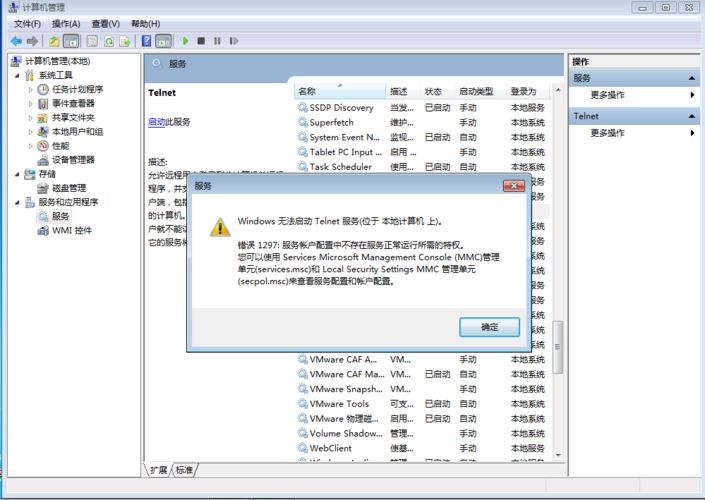Screen dimensions: 705x500
Task: Select 磁盘管理 in the tree
Action: click(x=69, y=188)
